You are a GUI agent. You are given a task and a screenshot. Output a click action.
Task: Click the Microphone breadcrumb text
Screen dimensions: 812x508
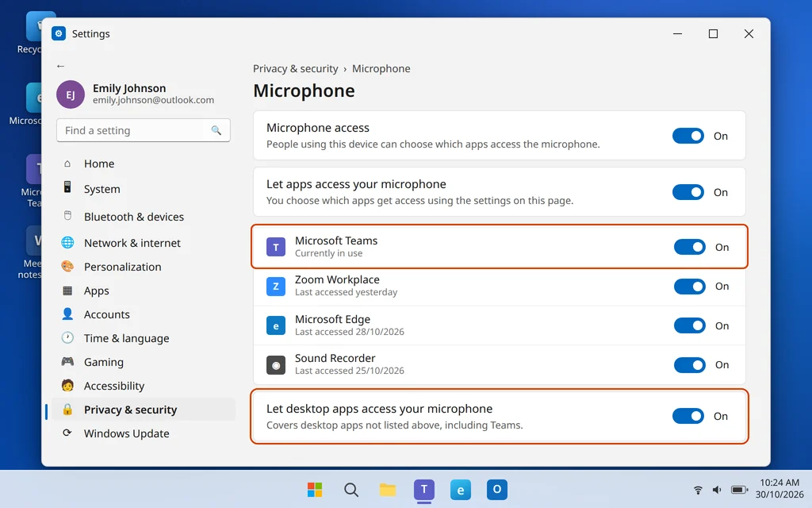pyautogui.click(x=381, y=68)
